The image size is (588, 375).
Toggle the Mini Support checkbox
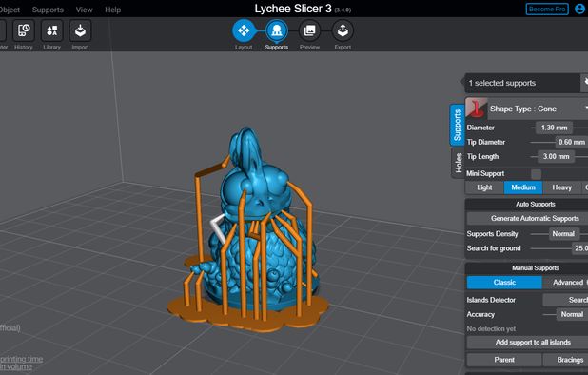pos(537,173)
